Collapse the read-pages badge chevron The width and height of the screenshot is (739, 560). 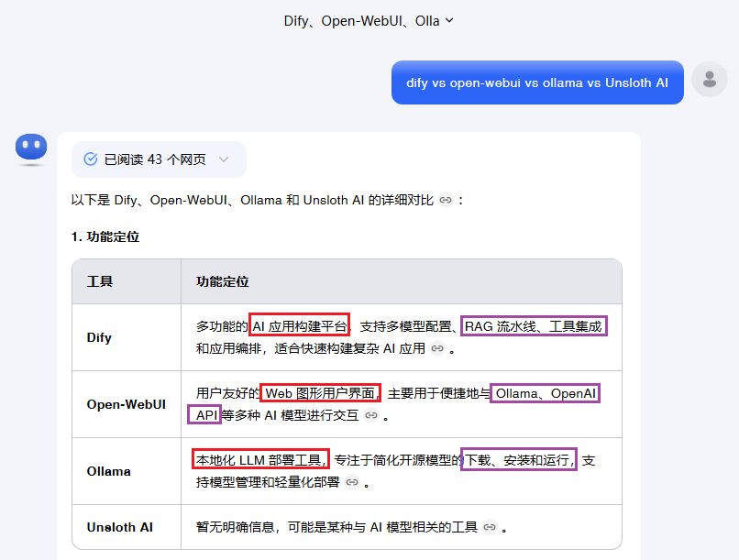click(223, 159)
